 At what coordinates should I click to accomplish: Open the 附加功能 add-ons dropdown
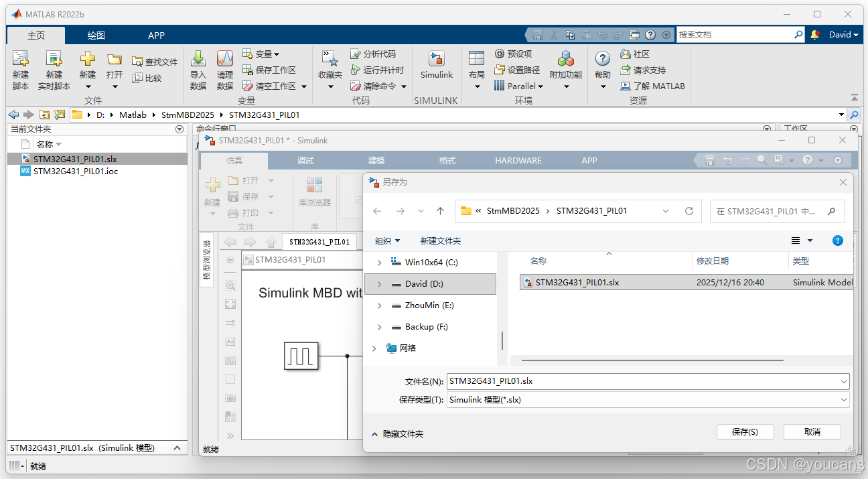click(x=566, y=86)
